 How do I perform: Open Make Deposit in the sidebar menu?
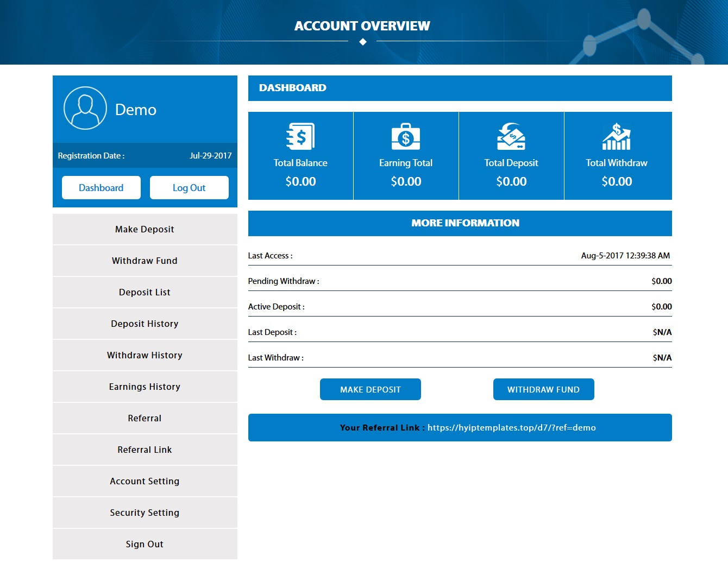(x=145, y=229)
